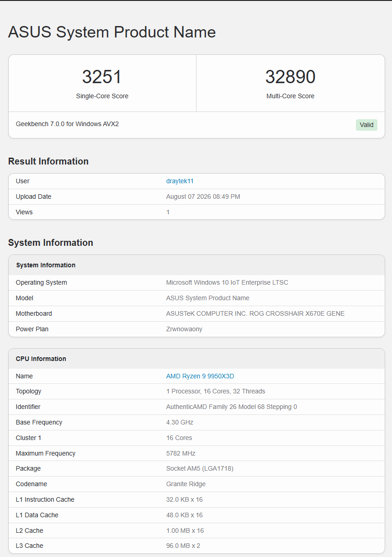This screenshot has width=392, height=557.
Task: Click the Single-Core Score label
Action: [102, 96]
